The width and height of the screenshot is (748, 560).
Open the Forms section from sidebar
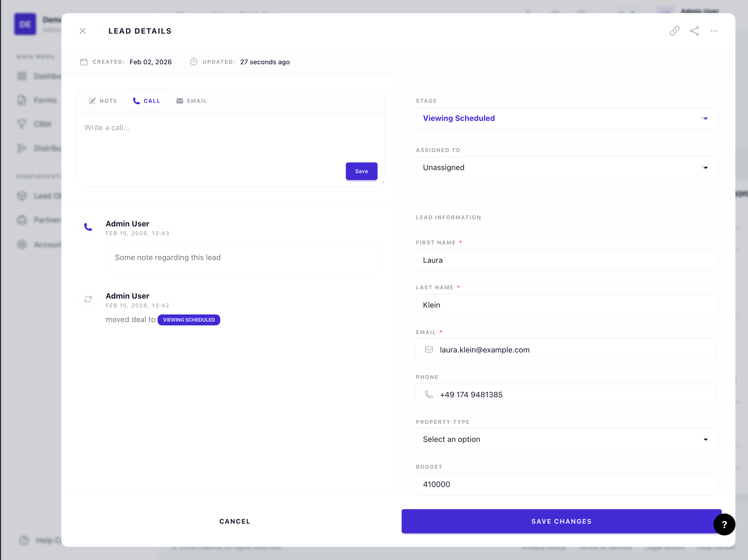click(22, 100)
